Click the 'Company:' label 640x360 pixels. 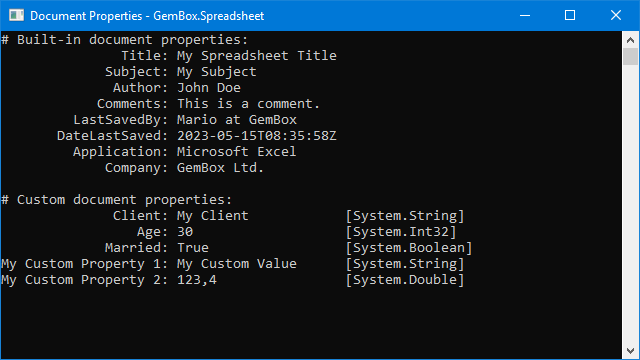coord(136,168)
